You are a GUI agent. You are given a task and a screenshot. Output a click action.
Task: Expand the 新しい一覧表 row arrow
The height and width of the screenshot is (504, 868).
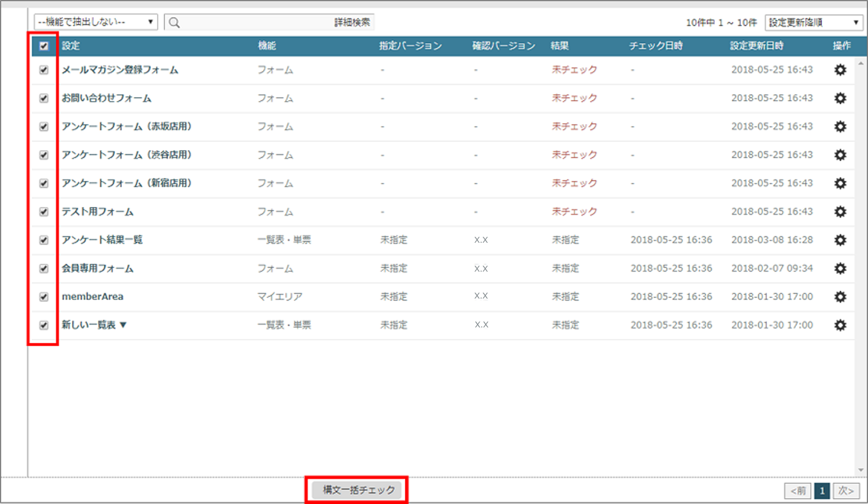point(123,325)
